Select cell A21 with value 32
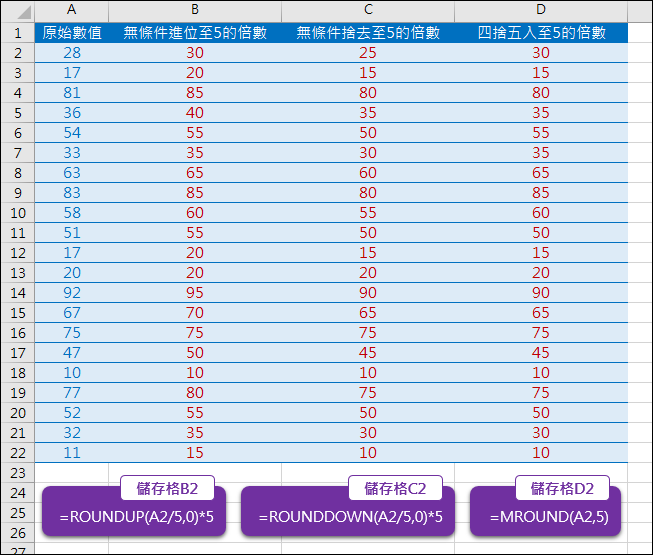Viewport: 653px width, 555px height. pyautogui.click(x=72, y=433)
